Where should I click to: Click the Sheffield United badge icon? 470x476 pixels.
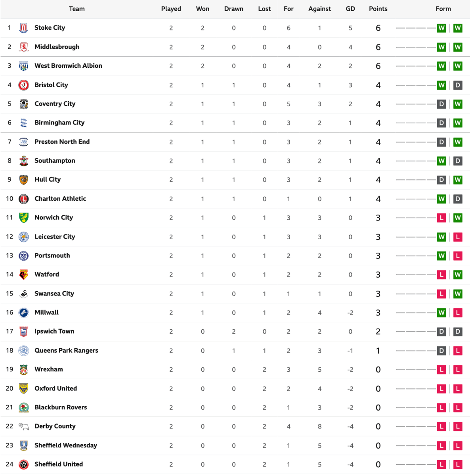pyautogui.click(x=24, y=464)
